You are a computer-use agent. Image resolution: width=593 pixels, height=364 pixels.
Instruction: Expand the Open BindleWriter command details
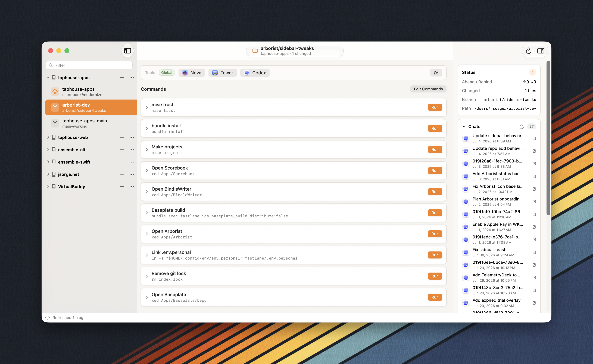146,192
